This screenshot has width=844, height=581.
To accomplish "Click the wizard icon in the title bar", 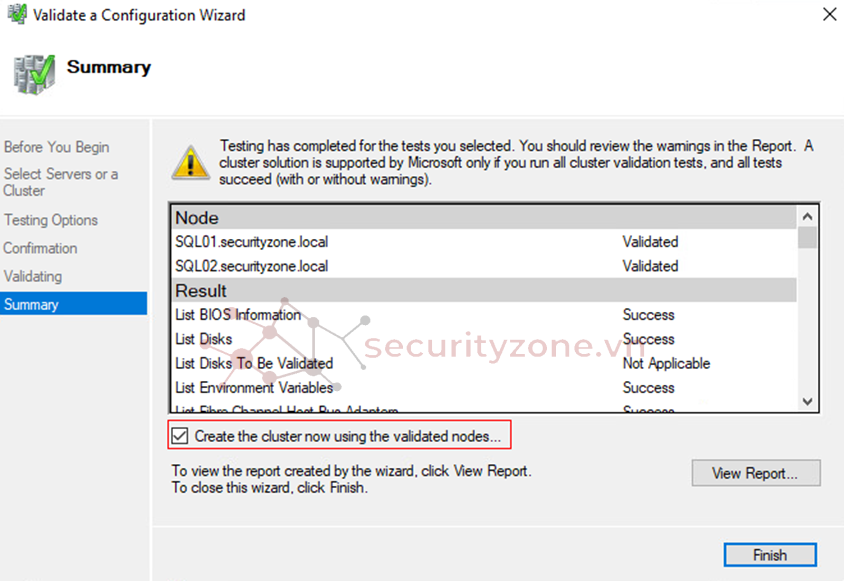I will [16, 15].
